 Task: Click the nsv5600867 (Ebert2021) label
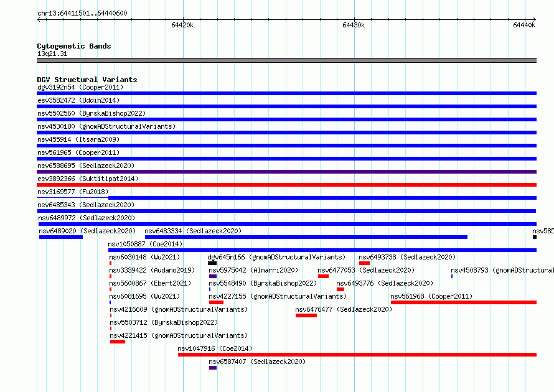click(150, 283)
